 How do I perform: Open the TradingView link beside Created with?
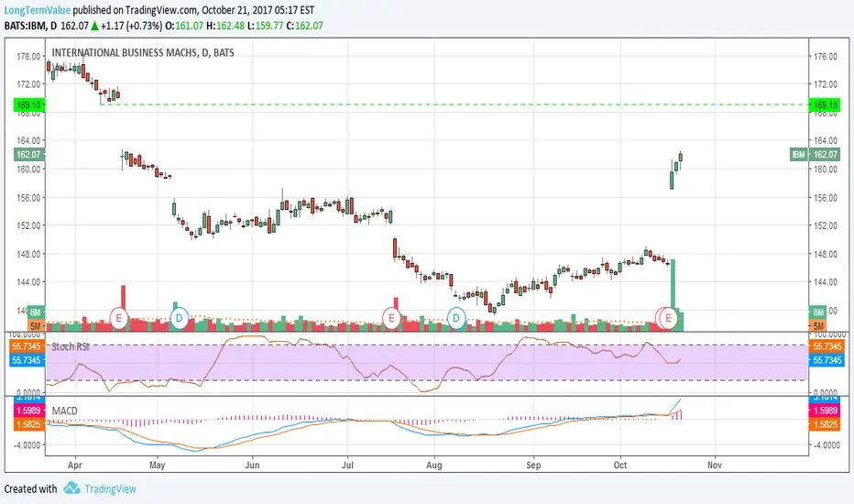click(110, 488)
